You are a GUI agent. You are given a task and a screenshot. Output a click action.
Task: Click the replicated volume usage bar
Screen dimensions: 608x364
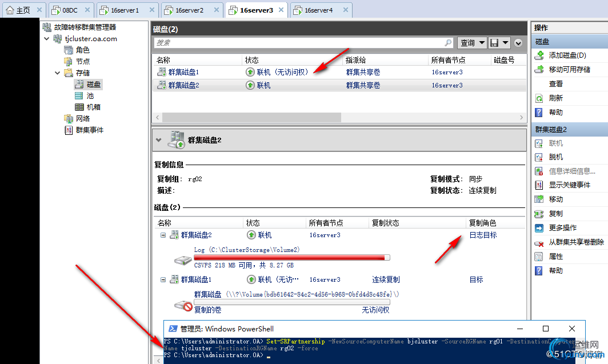[292, 302]
